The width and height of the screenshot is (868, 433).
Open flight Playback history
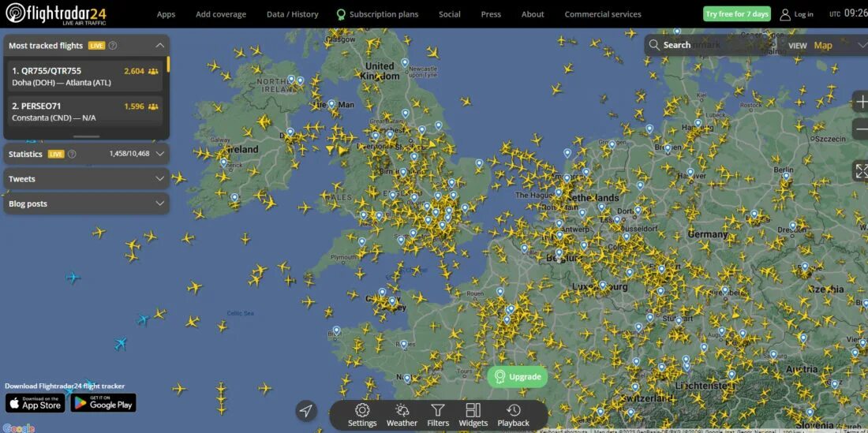(513, 416)
